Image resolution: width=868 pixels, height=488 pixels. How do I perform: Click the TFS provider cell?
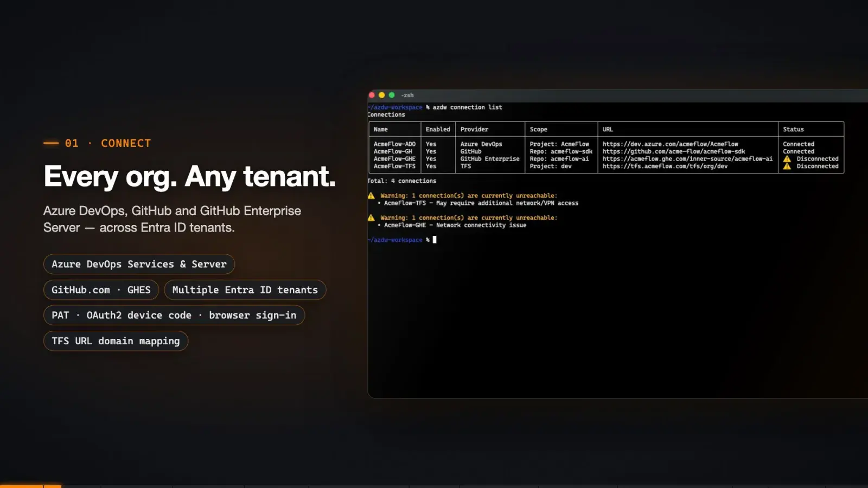466,166
